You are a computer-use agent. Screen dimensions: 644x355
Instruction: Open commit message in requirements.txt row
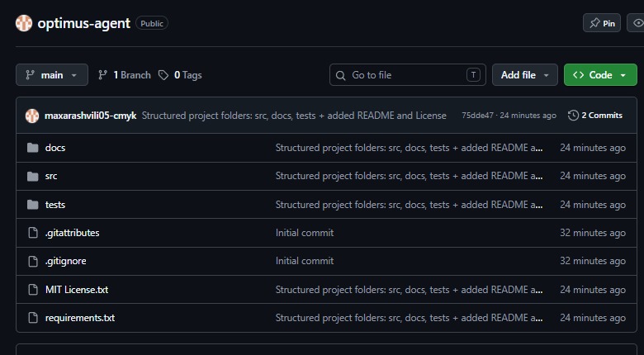click(409, 318)
